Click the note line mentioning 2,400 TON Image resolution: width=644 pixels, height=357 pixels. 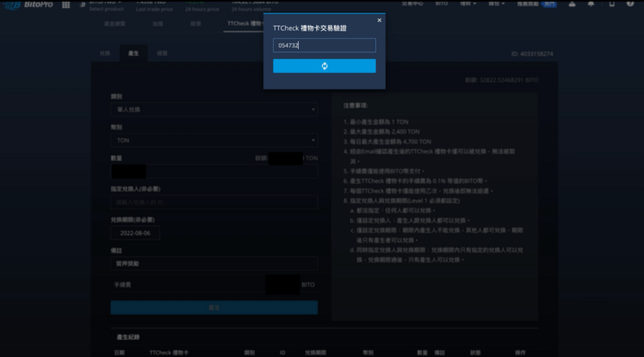[381, 132]
